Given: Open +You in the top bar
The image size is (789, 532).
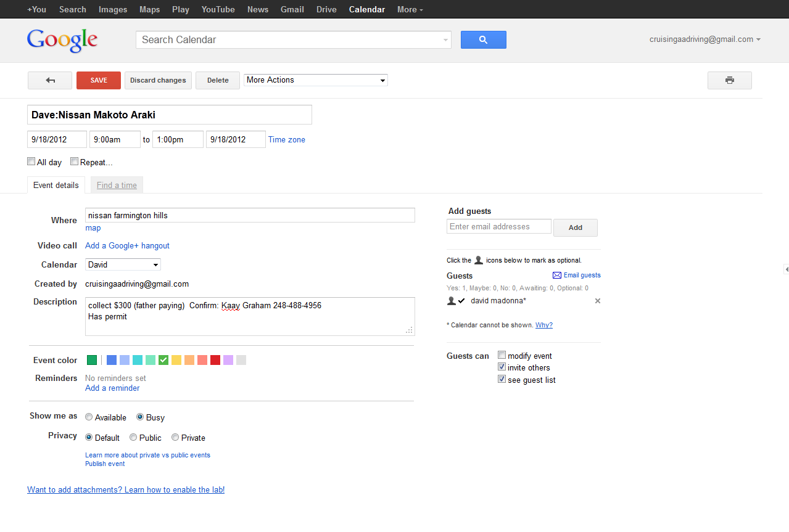Looking at the screenshot, I should tap(36, 9).
